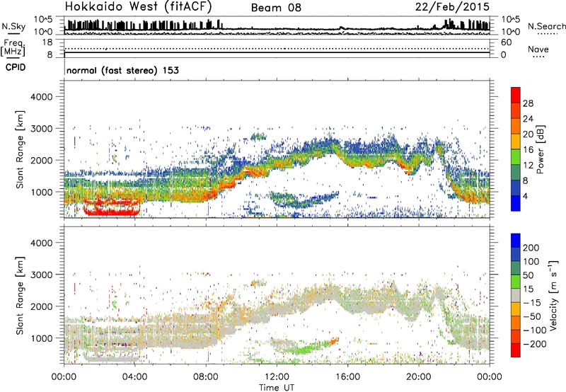Click the "4" label on Power color bar
The image size is (566, 392).
525,197
